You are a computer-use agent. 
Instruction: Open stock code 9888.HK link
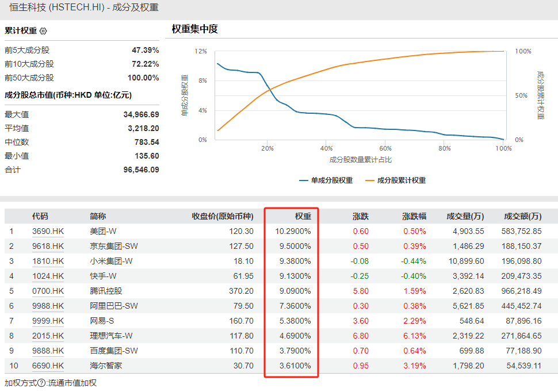tap(48, 351)
